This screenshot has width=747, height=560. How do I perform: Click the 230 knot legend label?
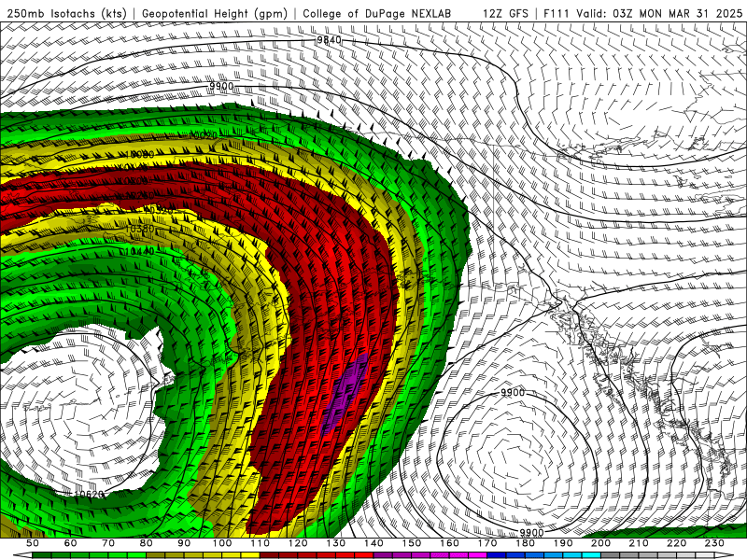tap(714, 543)
